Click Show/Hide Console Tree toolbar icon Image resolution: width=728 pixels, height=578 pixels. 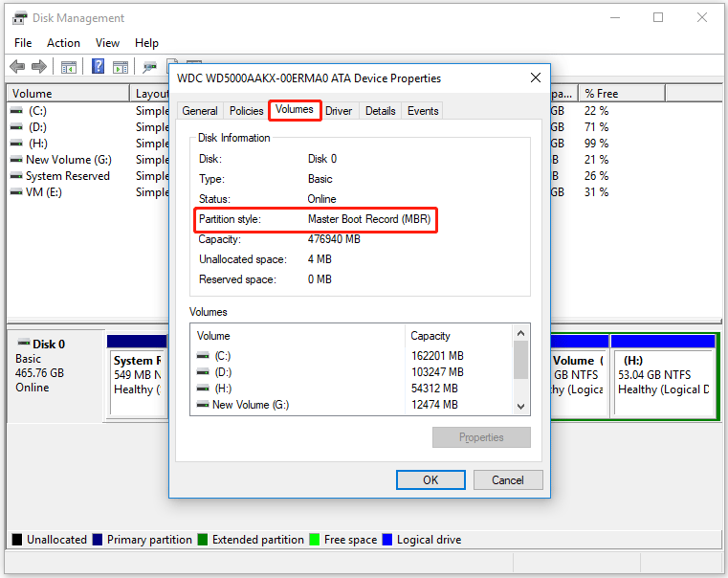coord(69,67)
